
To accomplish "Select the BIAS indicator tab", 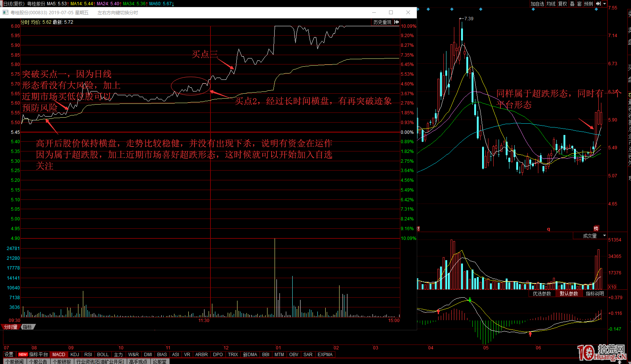I will pyautogui.click(x=162, y=354).
